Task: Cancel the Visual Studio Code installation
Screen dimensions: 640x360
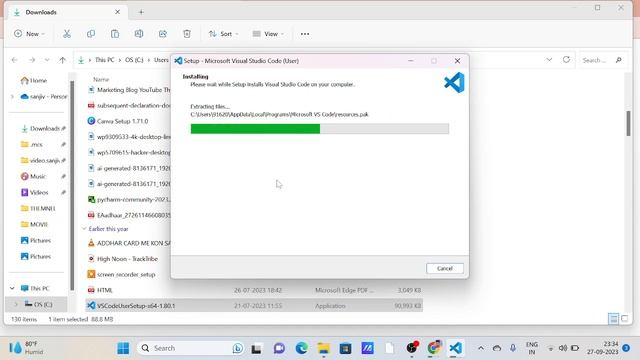Action: [x=444, y=269]
